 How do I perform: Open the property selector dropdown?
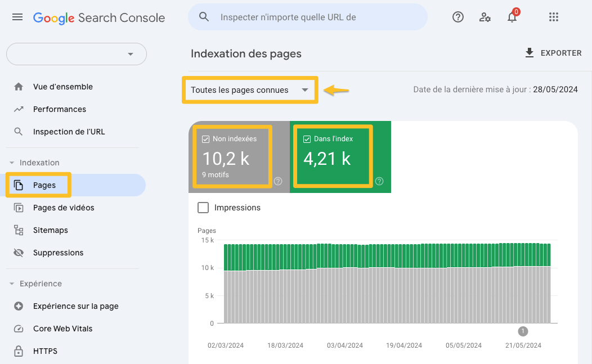click(x=131, y=54)
